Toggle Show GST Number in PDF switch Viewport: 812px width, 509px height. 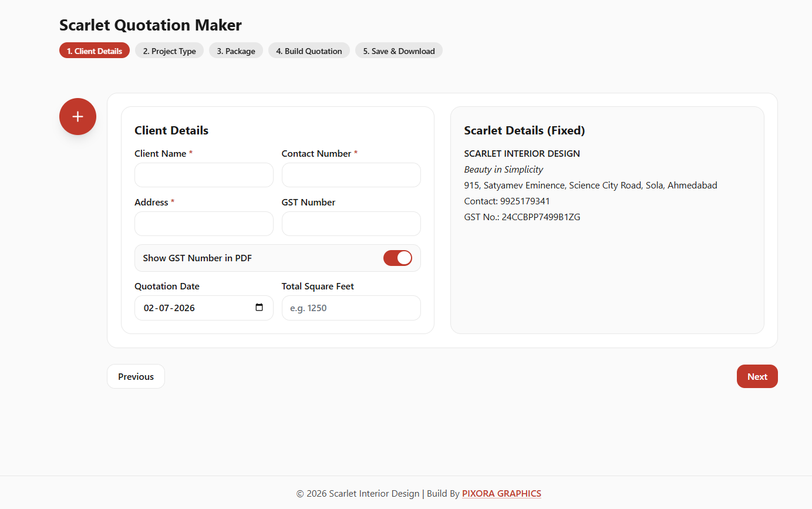(x=397, y=258)
